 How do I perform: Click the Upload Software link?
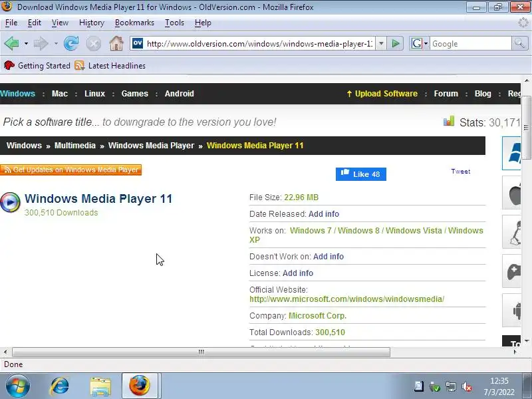coord(382,94)
